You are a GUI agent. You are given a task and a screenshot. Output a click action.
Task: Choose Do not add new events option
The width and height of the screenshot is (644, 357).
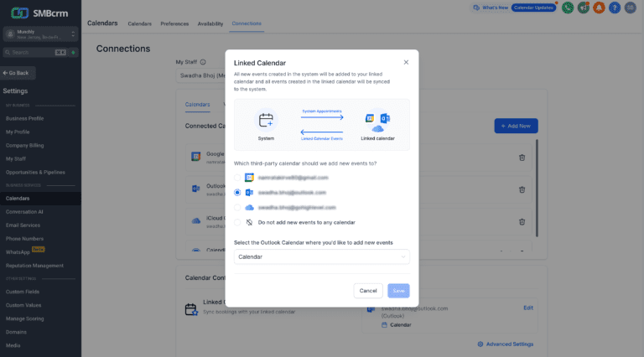click(237, 222)
